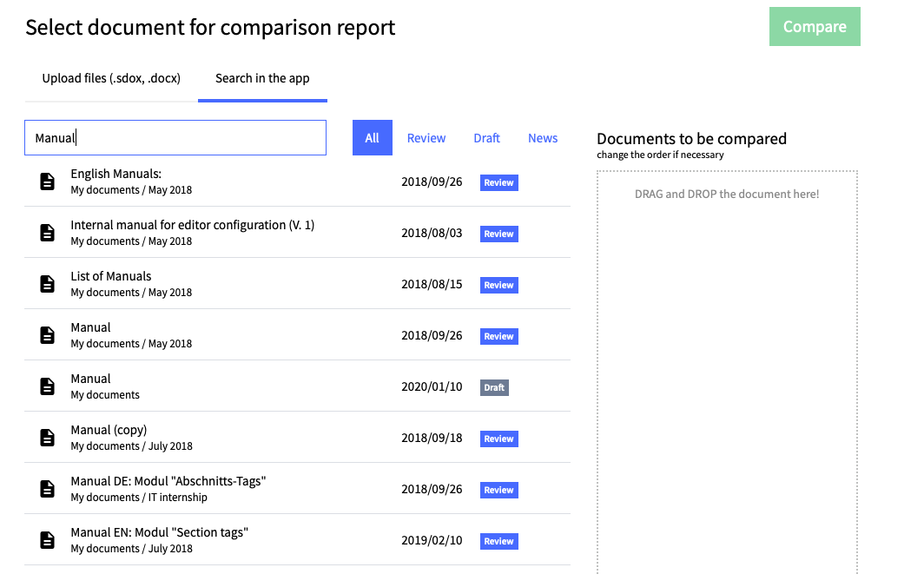Image resolution: width=924 pixels, height=574 pixels.
Task: Click the Manual DE: Modul "Abschnitts-Tags" title
Action: tap(168, 481)
